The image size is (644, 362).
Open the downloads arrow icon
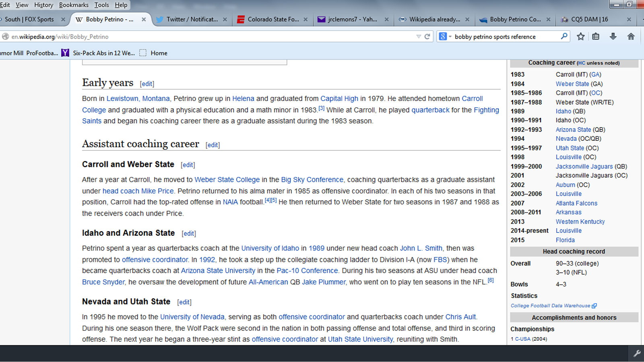pos(613,37)
